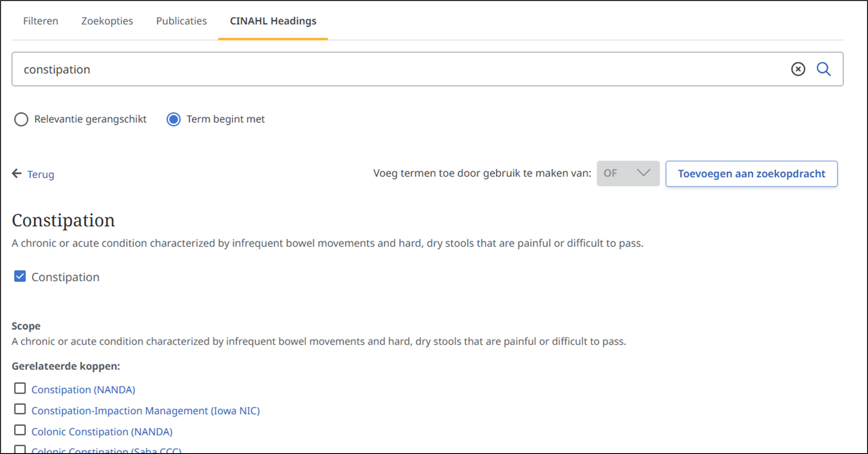Check Colonic Constipation (NANDA) box
868x454 pixels.
[20, 430]
